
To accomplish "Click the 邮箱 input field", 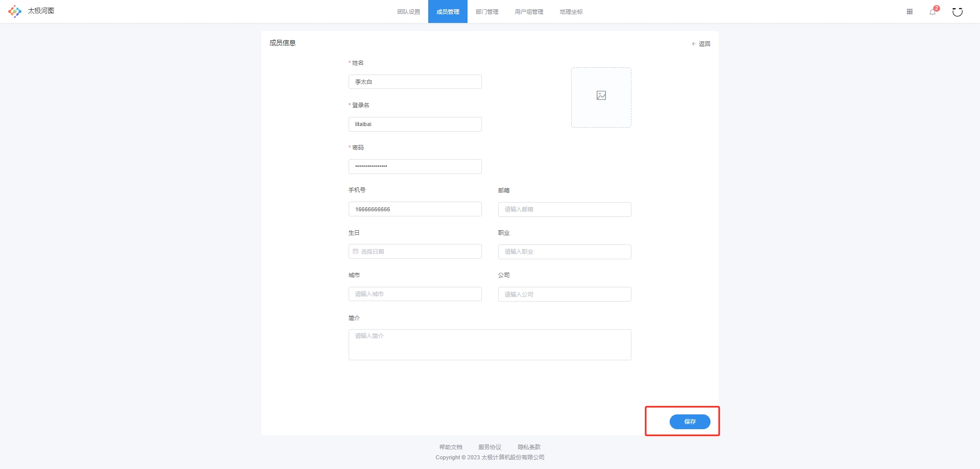I will tap(565, 209).
